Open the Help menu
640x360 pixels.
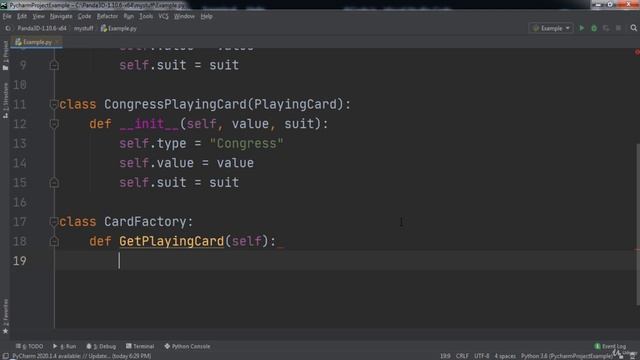(x=207, y=16)
